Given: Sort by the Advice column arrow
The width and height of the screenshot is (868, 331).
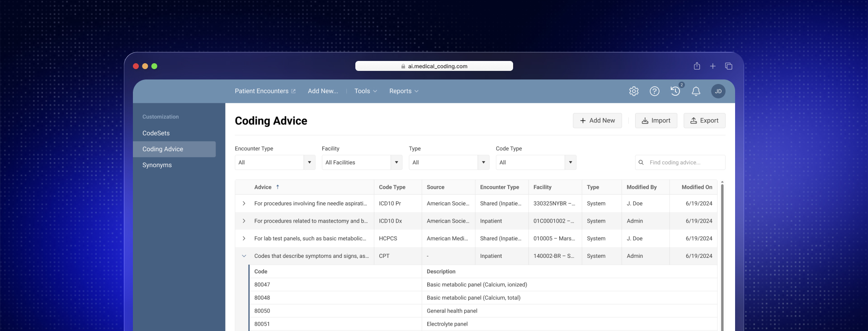Looking at the screenshot, I should (x=278, y=187).
